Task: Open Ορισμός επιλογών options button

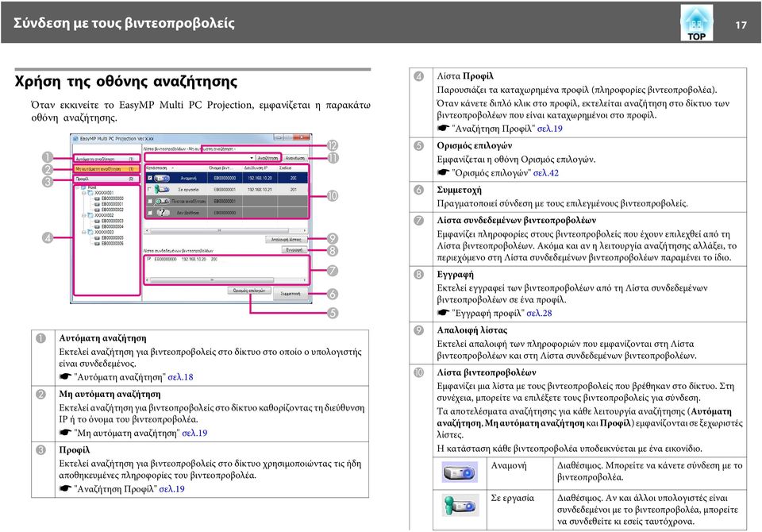Action: coord(248,291)
